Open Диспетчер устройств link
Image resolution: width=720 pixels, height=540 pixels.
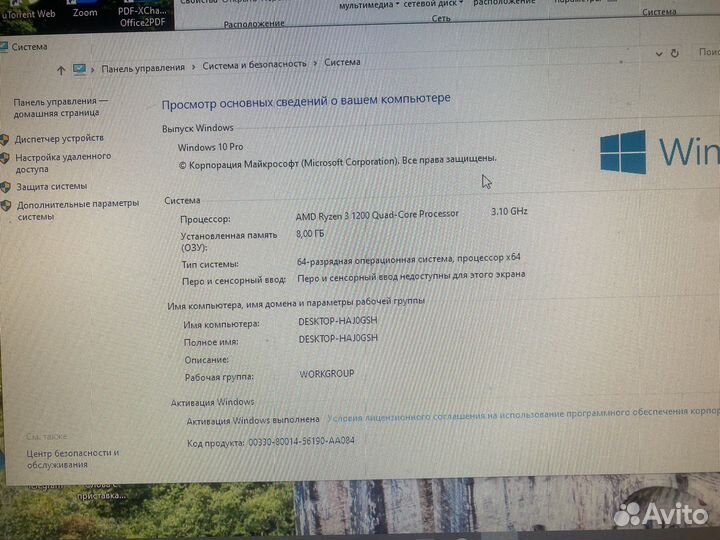click(x=59, y=138)
